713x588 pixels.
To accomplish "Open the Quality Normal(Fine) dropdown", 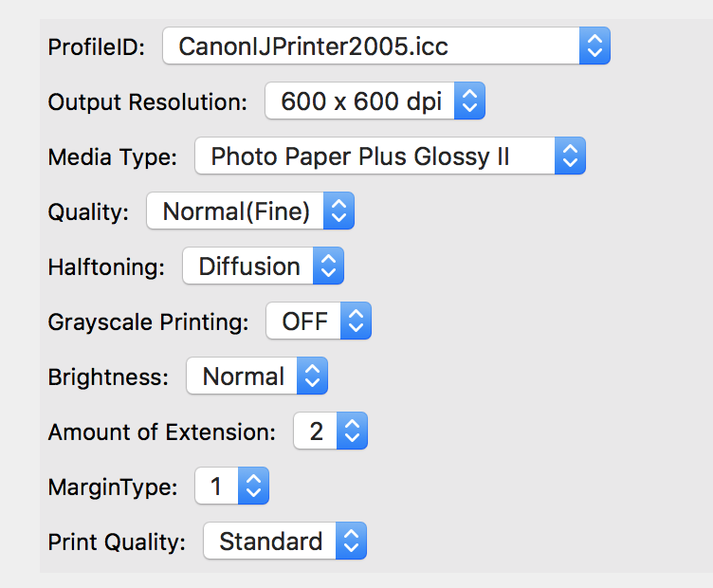I will 235,211.
